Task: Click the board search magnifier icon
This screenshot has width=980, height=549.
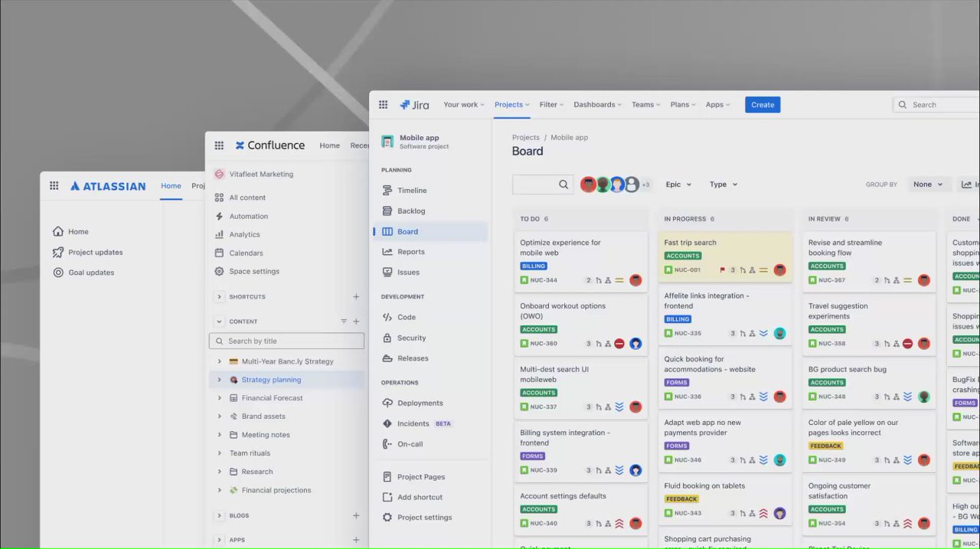Action: [563, 185]
